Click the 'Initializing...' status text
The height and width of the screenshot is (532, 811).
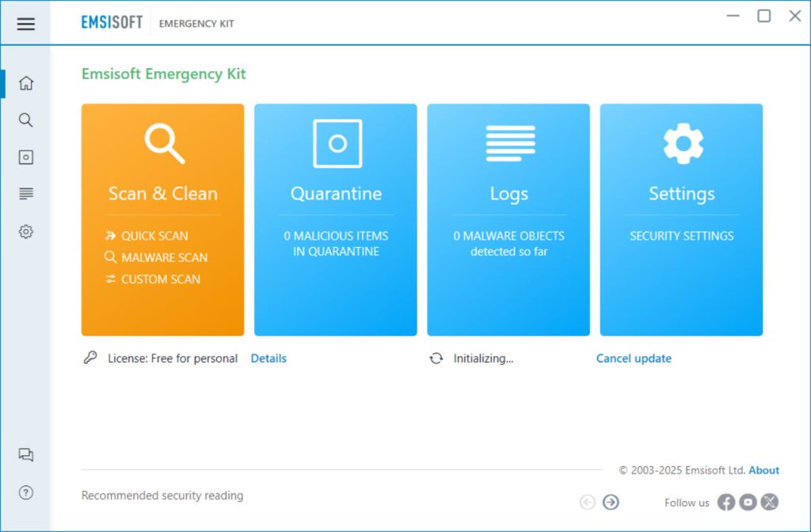[483, 359]
